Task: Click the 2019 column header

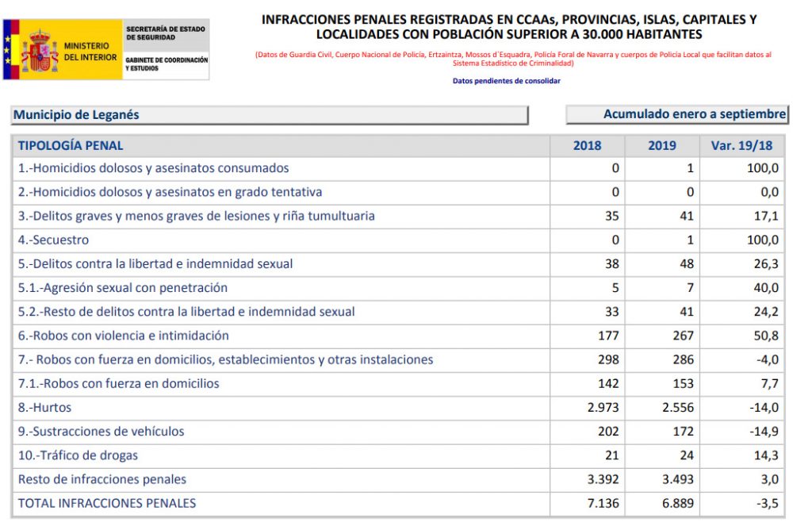Action: tap(661, 146)
